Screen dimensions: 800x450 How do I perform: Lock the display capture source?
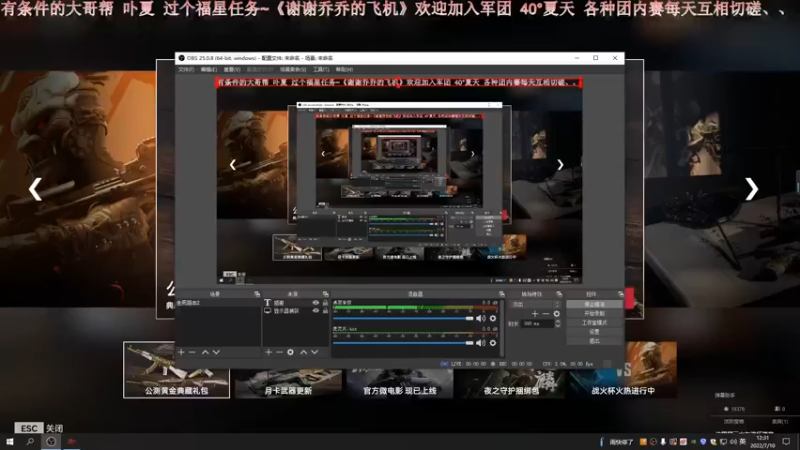coord(326,311)
